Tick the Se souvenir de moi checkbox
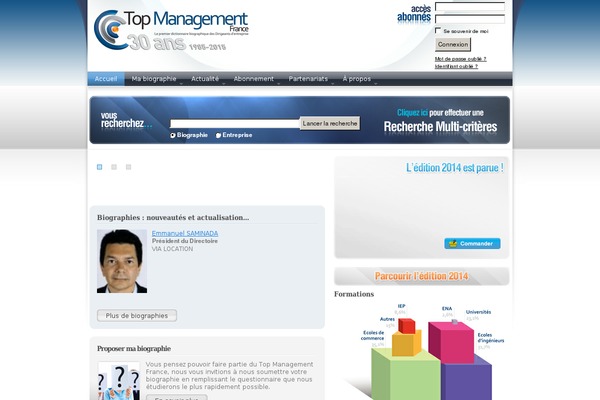The width and height of the screenshot is (600, 400). click(438, 30)
